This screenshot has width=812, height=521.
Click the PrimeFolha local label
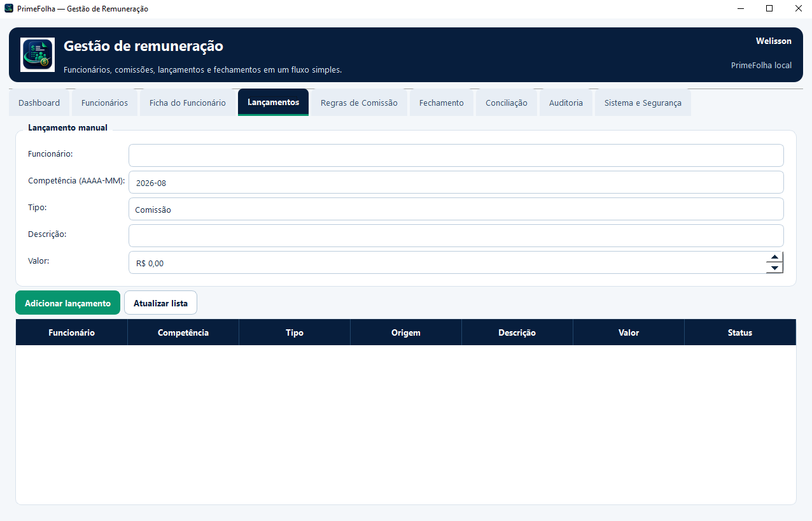tap(762, 66)
